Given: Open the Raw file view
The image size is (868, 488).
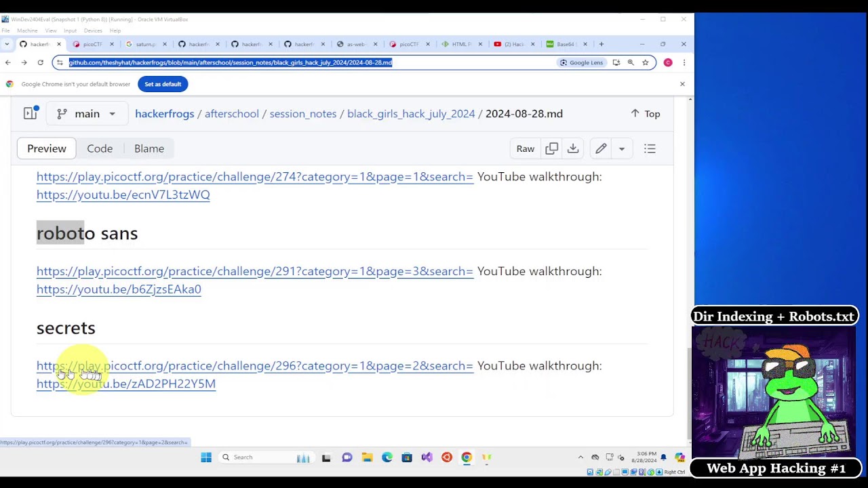Looking at the screenshot, I should (x=526, y=148).
